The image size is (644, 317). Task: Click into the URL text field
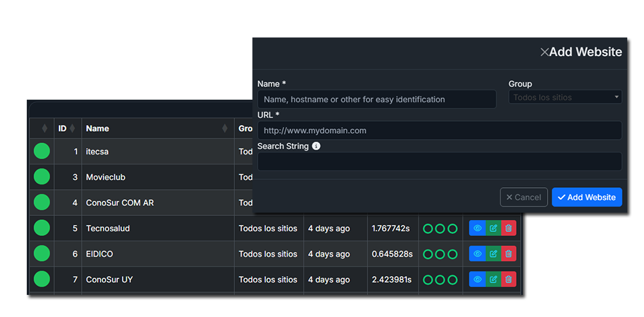point(439,131)
